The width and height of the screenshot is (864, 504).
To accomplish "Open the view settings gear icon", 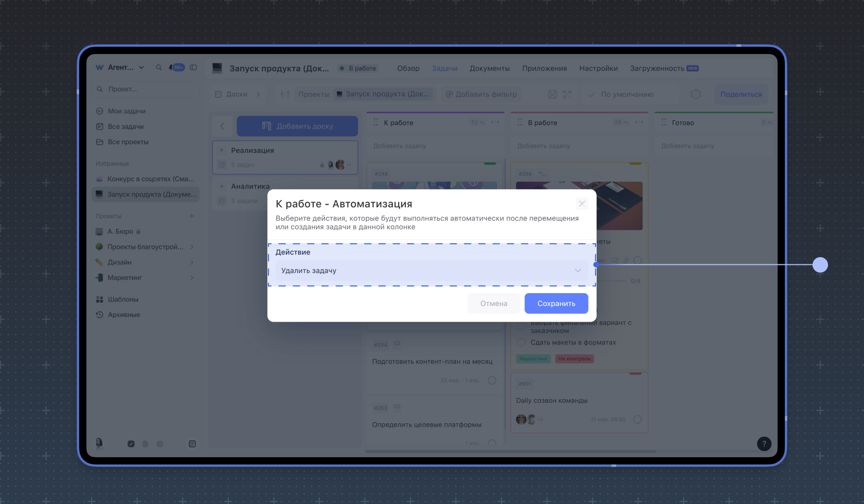I will point(695,94).
